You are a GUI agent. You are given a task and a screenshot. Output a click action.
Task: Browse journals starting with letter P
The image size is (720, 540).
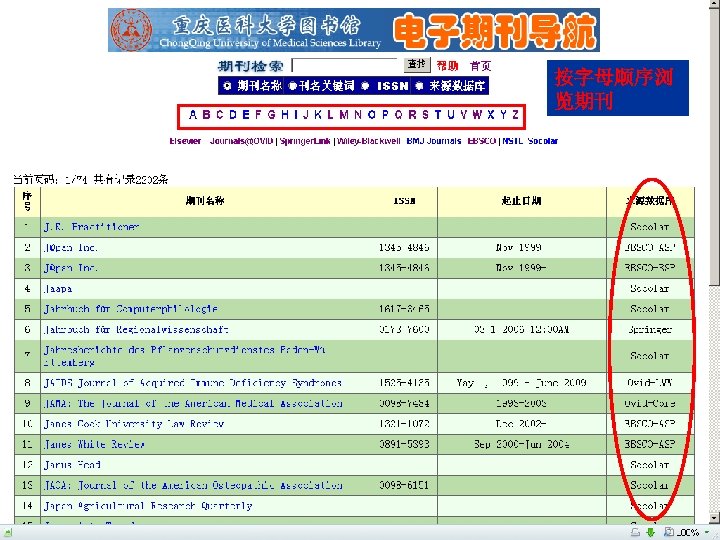pyautogui.click(x=385, y=115)
